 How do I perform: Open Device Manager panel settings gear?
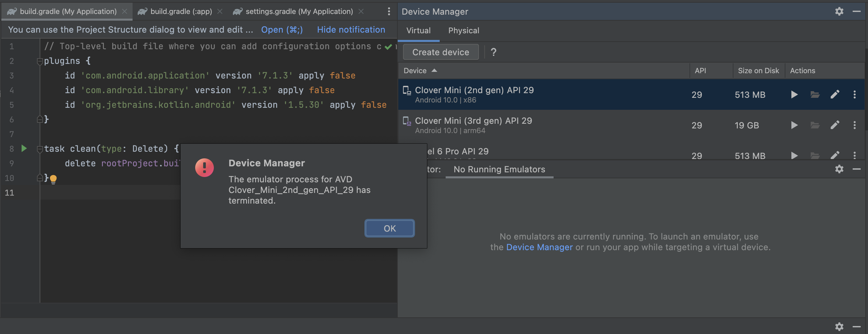pyautogui.click(x=839, y=11)
